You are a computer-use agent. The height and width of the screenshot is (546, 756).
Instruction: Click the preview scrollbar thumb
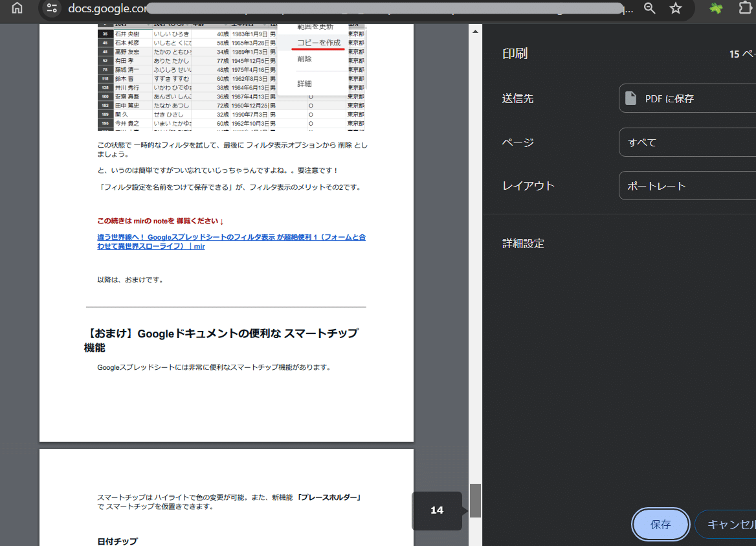point(475,501)
